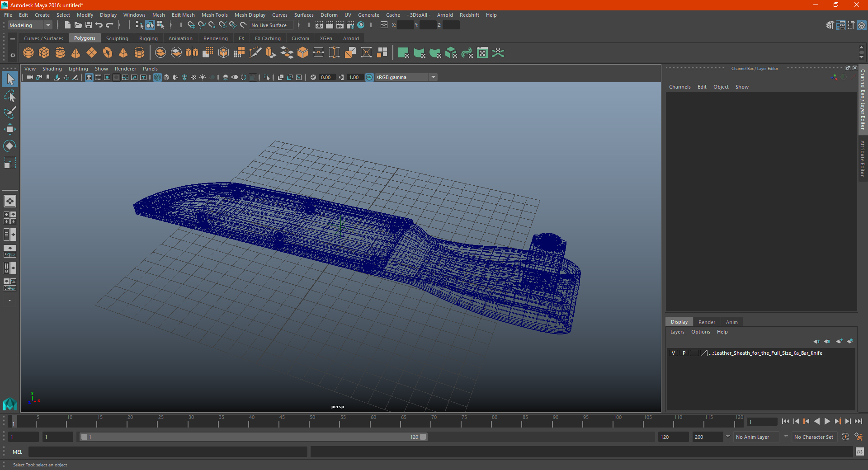Viewport: 868px width, 470px height.
Task: Create a polygon cylinder from the shelf
Action: click(60, 53)
